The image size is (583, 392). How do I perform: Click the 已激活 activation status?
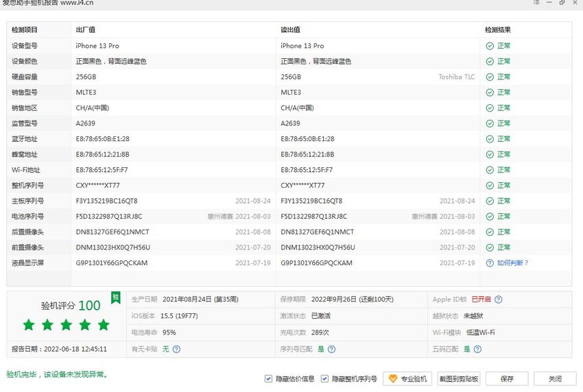click(x=321, y=316)
